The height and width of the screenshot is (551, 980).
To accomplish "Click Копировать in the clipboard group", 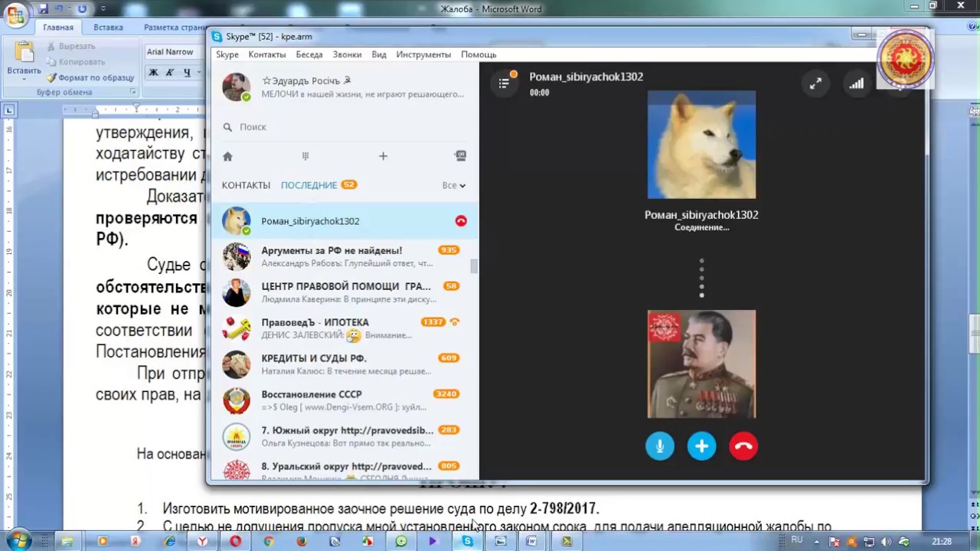I will pos(75,62).
